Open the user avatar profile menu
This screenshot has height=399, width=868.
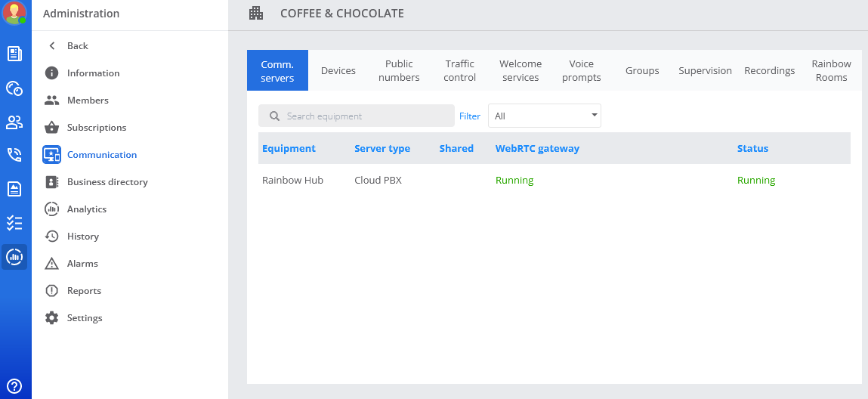14,13
